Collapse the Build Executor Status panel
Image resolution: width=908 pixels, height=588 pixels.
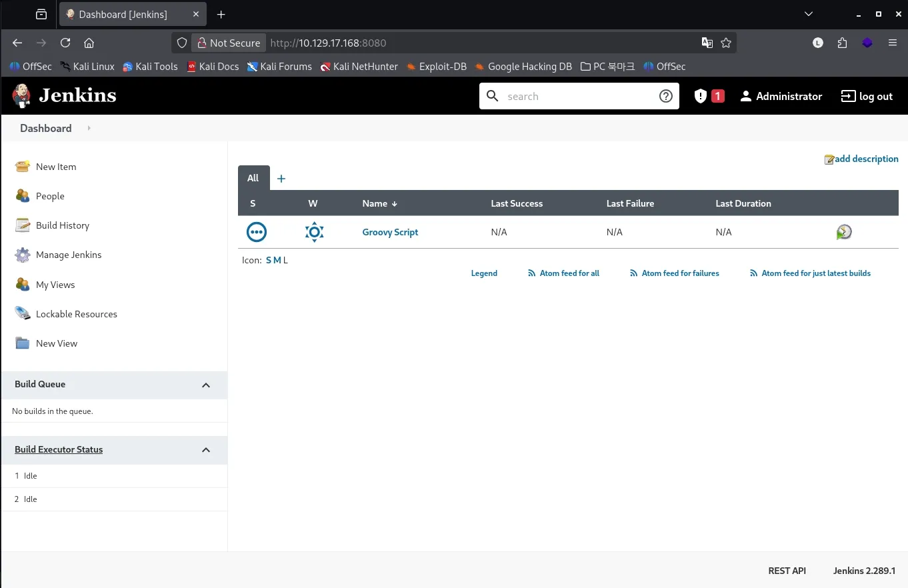coord(206,450)
